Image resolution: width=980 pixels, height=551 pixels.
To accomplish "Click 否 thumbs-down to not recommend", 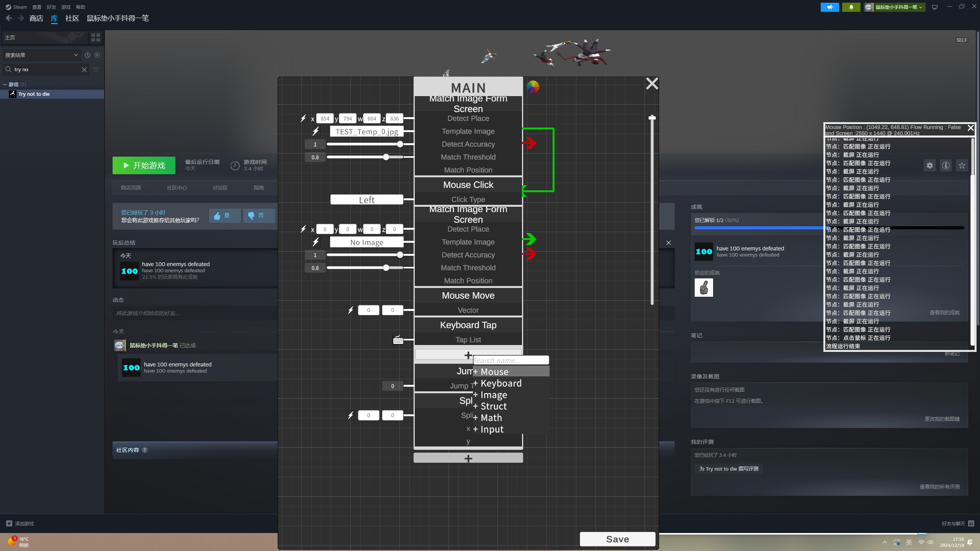I will [x=259, y=216].
